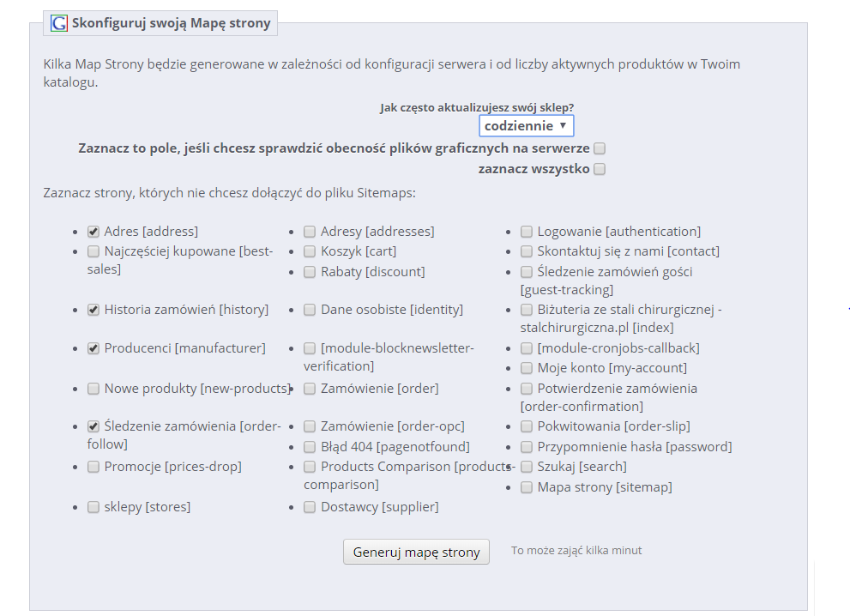Check Promocje [prices-drop] checkbox

tap(93, 467)
